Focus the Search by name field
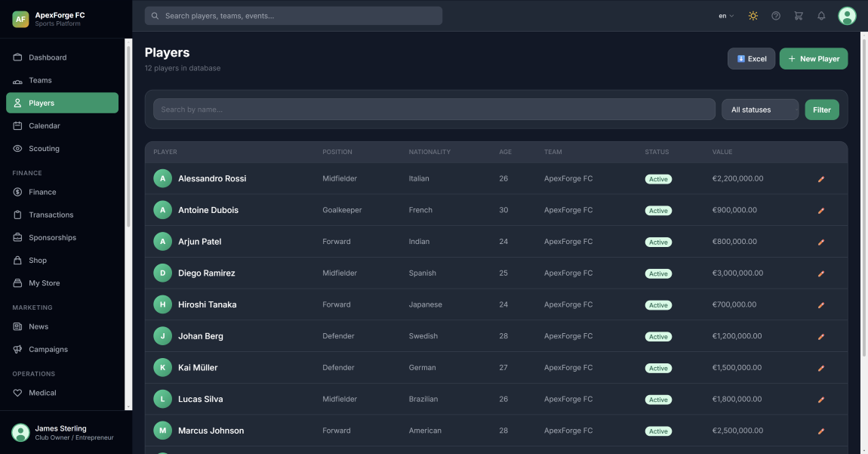Viewport: 868px width, 454px height. coord(434,110)
